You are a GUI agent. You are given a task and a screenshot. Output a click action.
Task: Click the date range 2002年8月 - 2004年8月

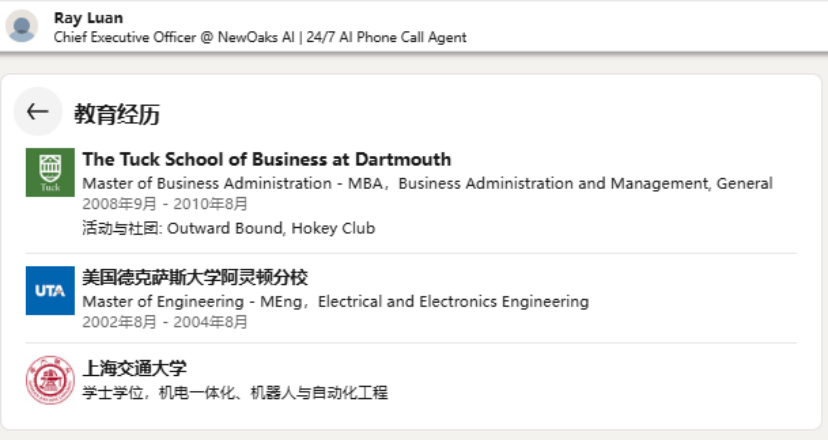click(165, 322)
